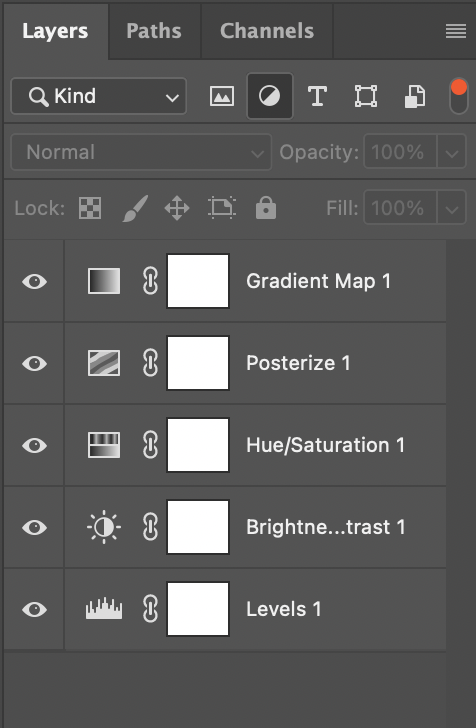This screenshot has height=728, width=476.
Task: Switch to the Channels tab
Action: coord(267,31)
